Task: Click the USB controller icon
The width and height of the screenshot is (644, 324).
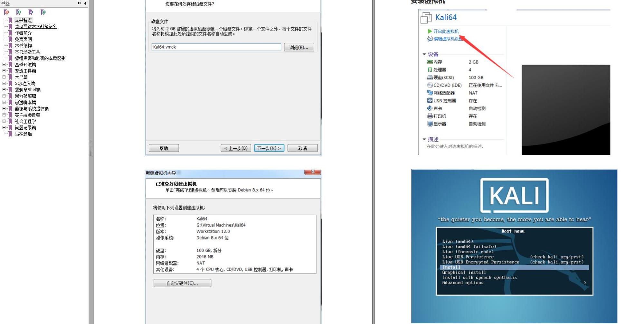Action: click(430, 100)
